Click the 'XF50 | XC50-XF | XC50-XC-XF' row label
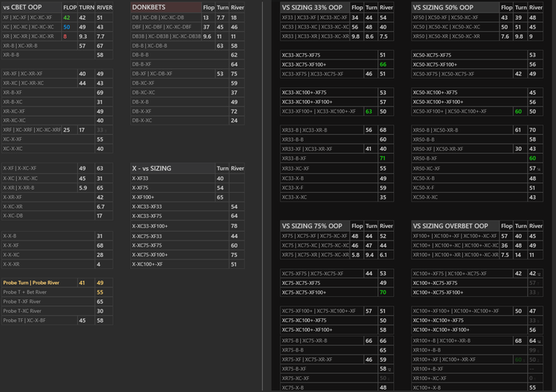Image resolution: width=556 pixels, height=392 pixels. point(446,17)
